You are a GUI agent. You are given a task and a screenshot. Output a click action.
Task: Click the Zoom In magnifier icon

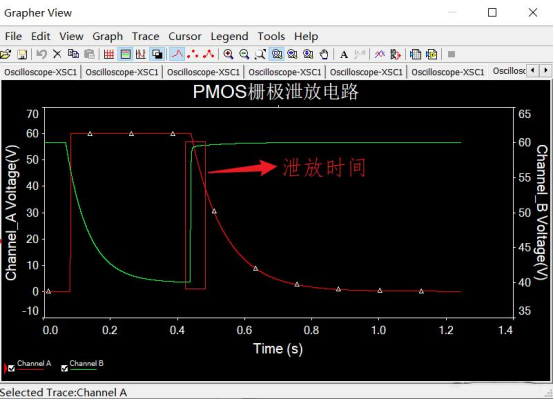click(x=228, y=54)
